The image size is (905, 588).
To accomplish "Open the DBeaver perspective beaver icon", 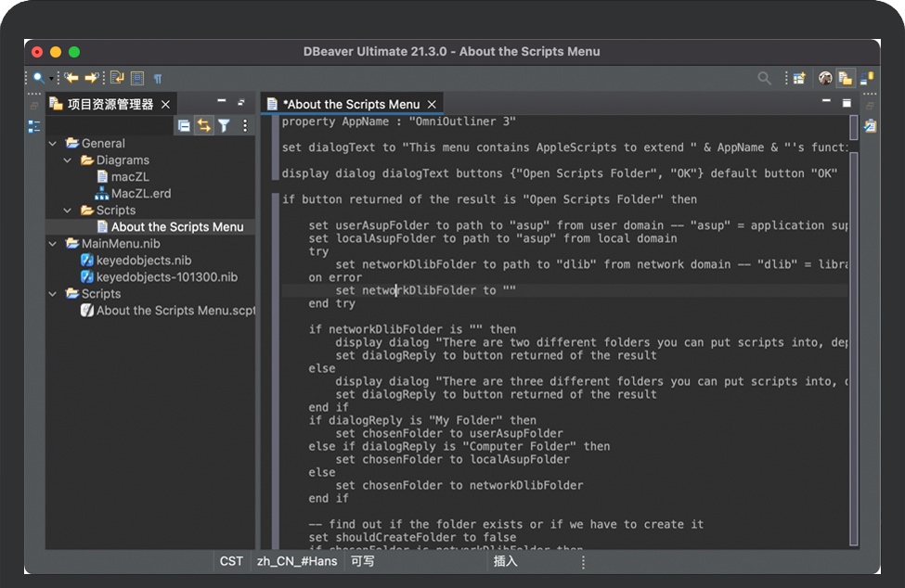I will (x=825, y=78).
